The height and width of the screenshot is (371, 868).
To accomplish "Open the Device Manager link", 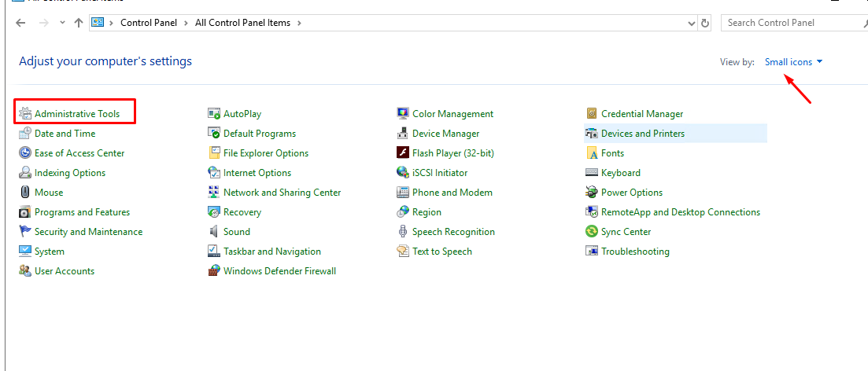I will tap(445, 134).
